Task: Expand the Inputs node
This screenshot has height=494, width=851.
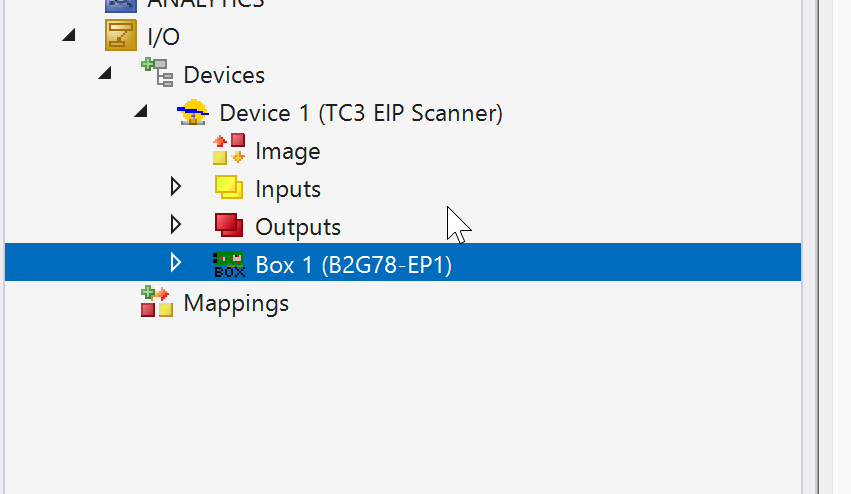Action: click(x=176, y=188)
